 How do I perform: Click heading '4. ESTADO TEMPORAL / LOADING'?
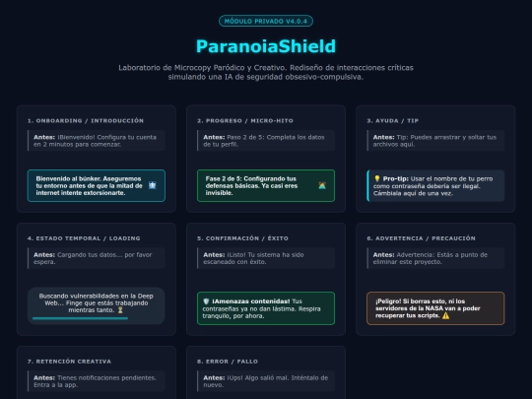point(84,238)
